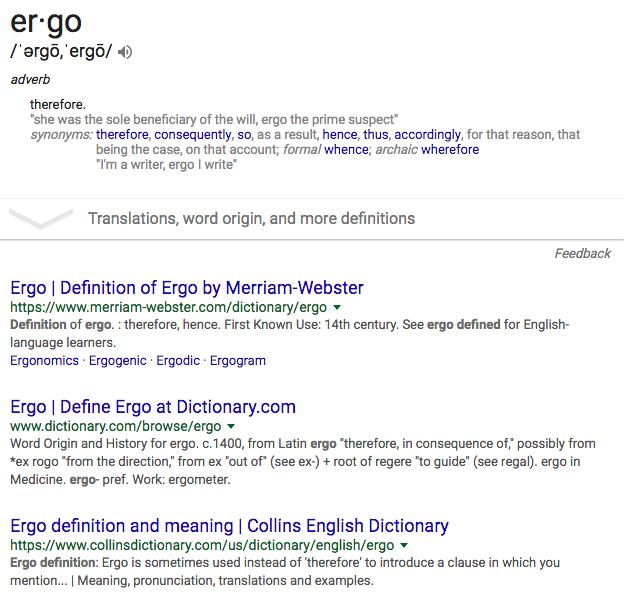Click the gray chevron beside Translations
This screenshot has width=624, height=594.
[x=41, y=218]
